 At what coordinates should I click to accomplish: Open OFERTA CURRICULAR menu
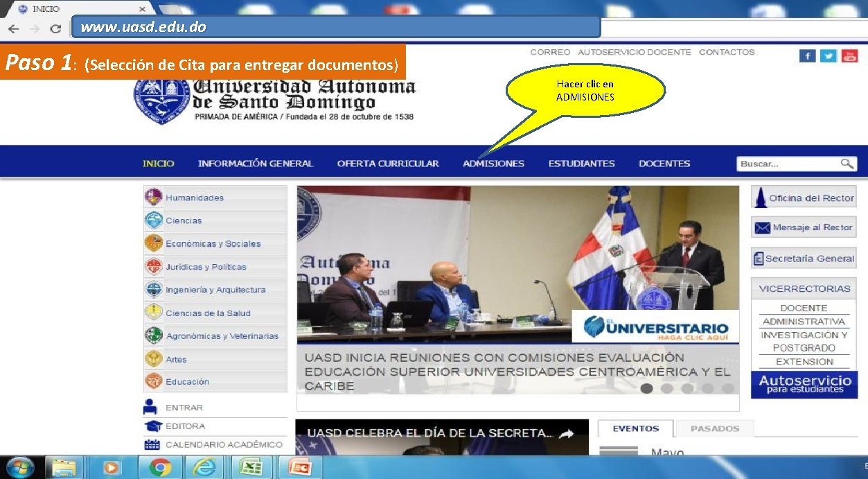[x=388, y=164]
